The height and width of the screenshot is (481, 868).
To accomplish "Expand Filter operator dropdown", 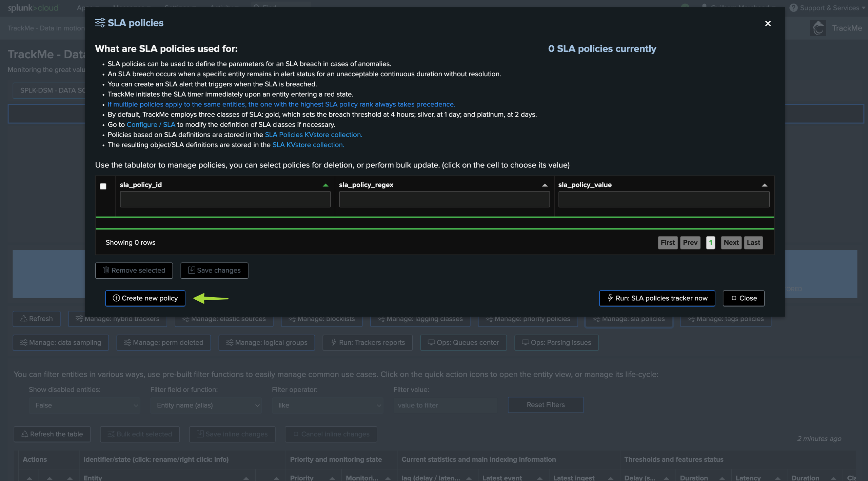I will point(328,405).
